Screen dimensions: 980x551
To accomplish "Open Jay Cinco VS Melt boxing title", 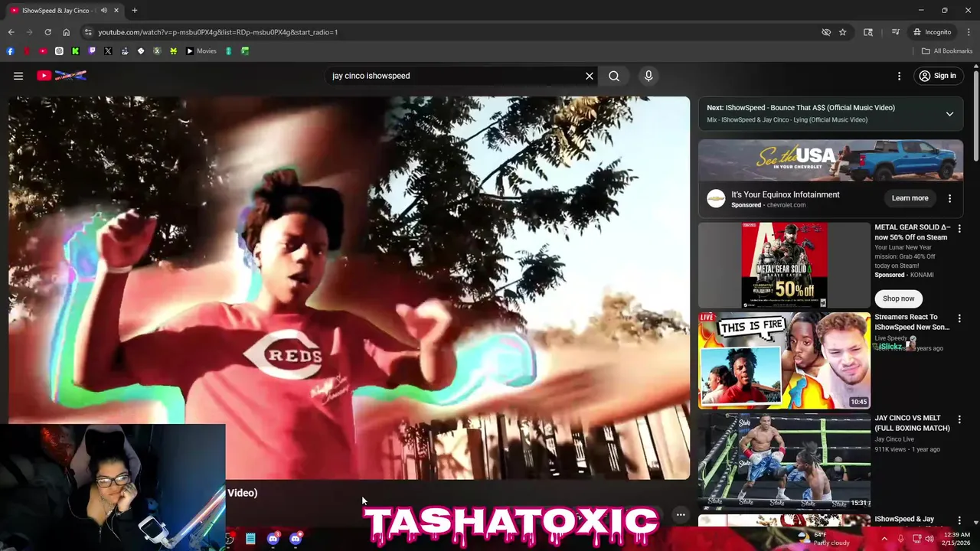I will point(913,423).
